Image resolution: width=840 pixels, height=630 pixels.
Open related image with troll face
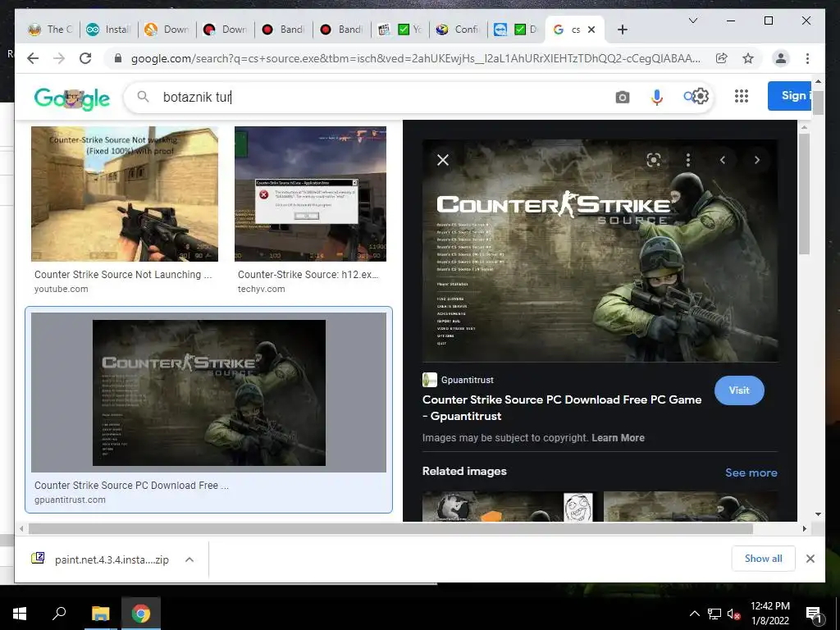coord(508,507)
